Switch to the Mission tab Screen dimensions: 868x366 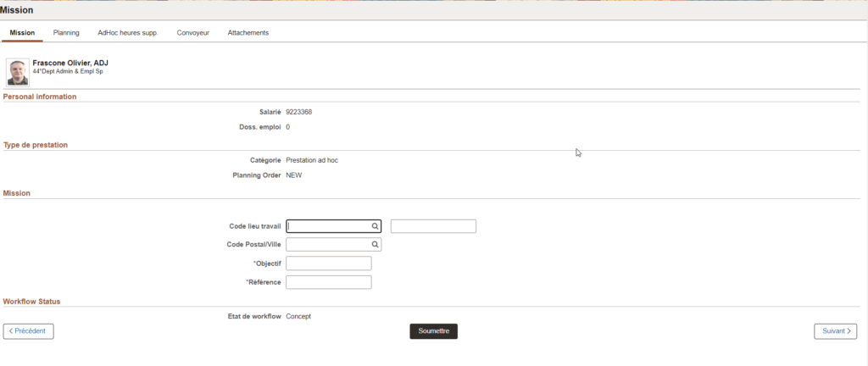pos(22,33)
